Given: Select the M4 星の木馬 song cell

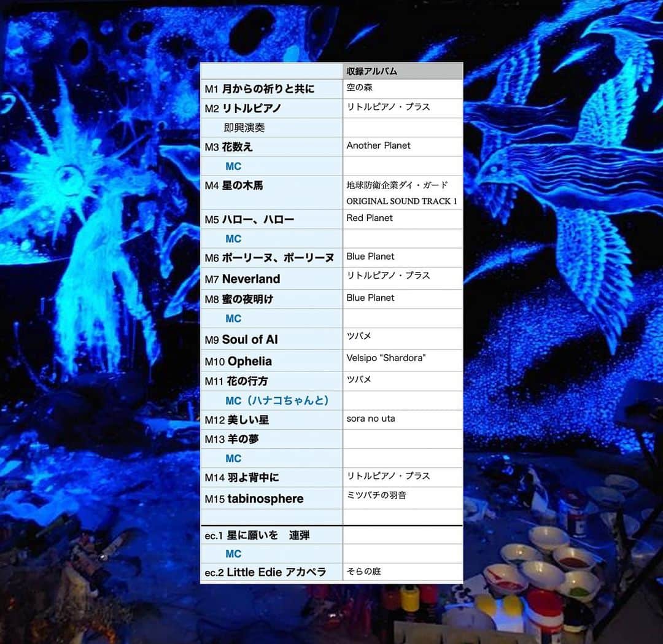Looking at the screenshot, I should point(271,192).
